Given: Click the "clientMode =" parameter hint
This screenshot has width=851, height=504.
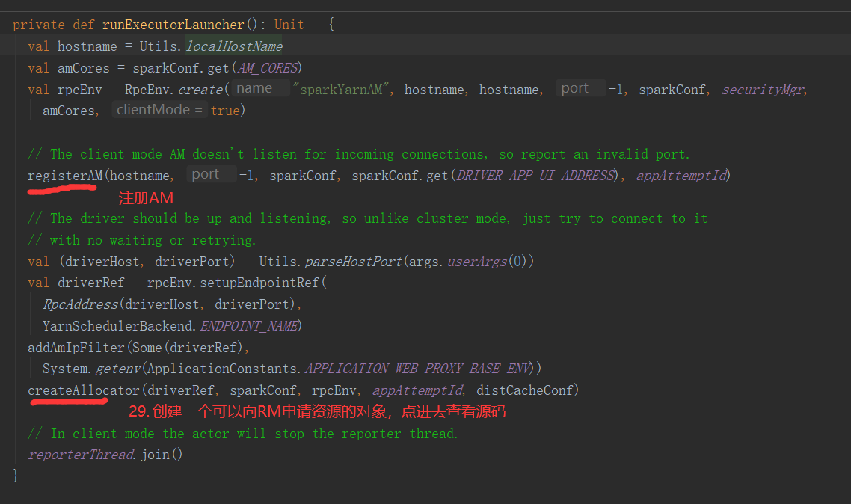Looking at the screenshot, I should (159, 110).
